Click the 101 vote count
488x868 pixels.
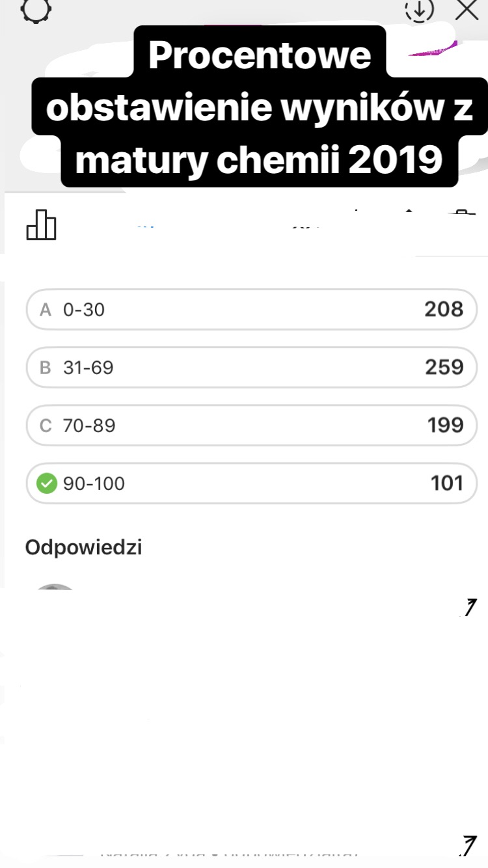[446, 483]
